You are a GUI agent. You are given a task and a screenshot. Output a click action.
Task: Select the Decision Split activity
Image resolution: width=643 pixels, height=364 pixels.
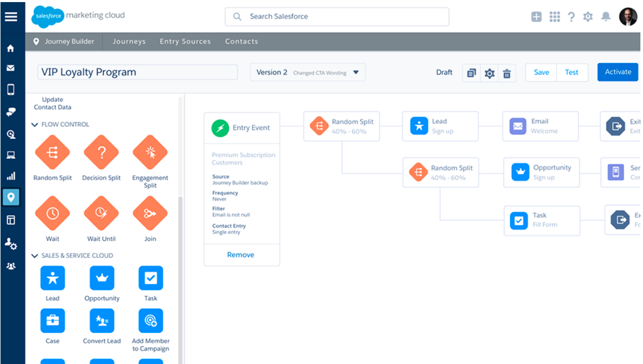pyautogui.click(x=101, y=152)
